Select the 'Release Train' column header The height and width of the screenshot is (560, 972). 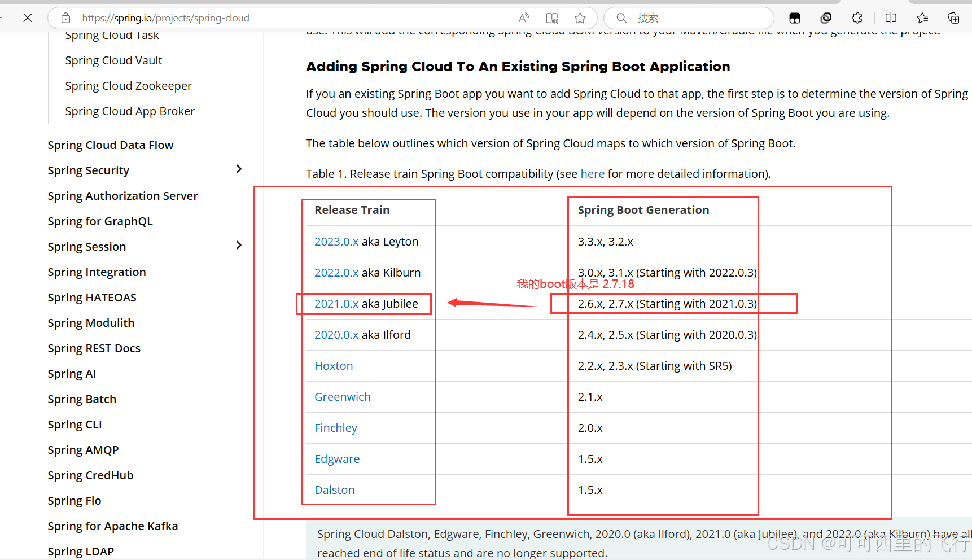pyautogui.click(x=352, y=210)
